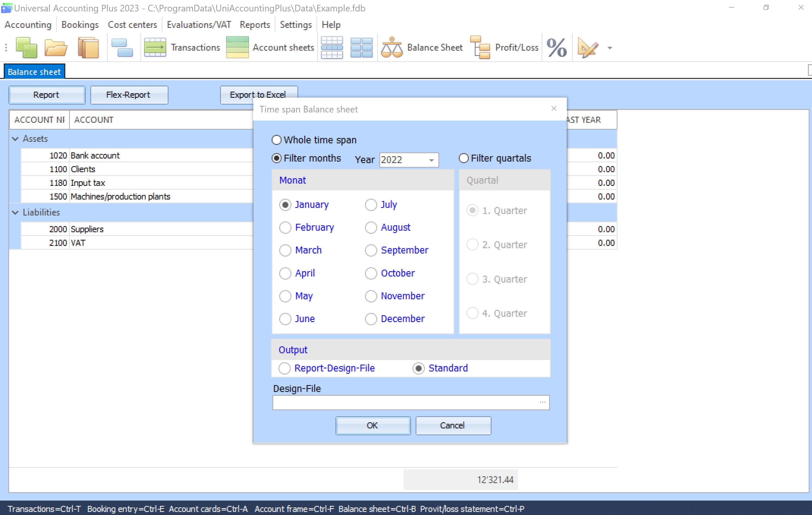This screenshot has height=515, width=812.
Task: Select the Whole time span option
Action: click(x=276, y=140)
